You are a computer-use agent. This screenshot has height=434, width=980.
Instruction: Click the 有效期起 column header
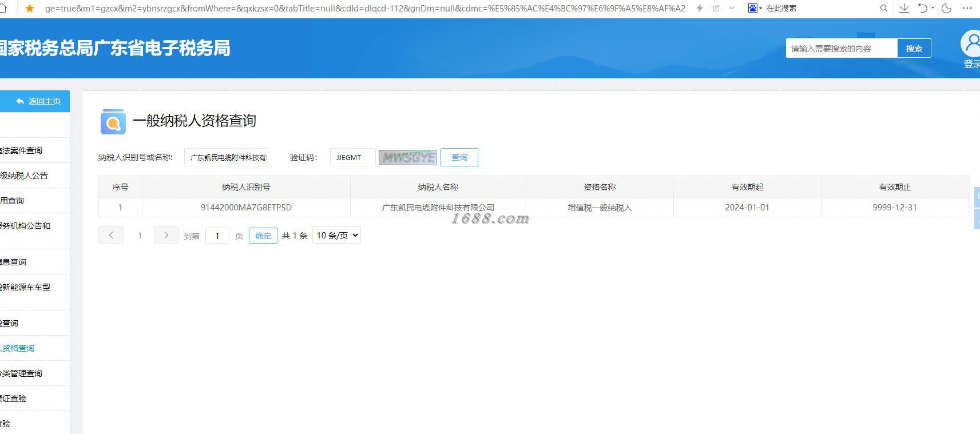tap(747, 187)
